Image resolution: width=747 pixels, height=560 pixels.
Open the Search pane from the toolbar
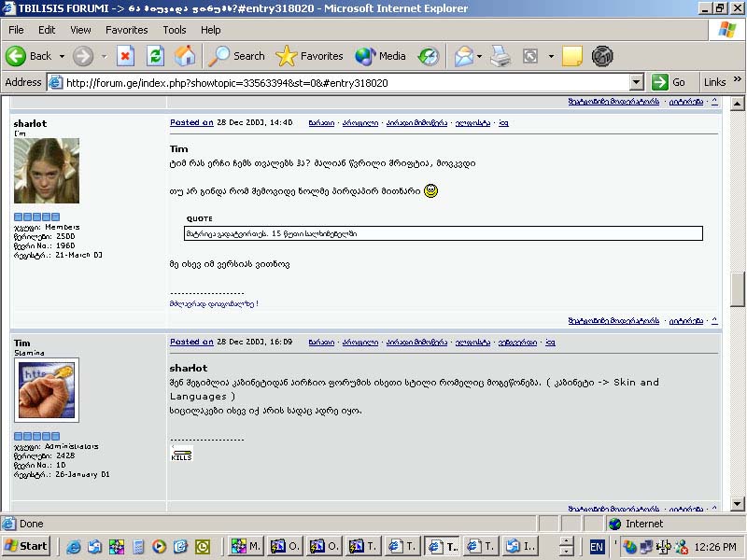(237, 56)
